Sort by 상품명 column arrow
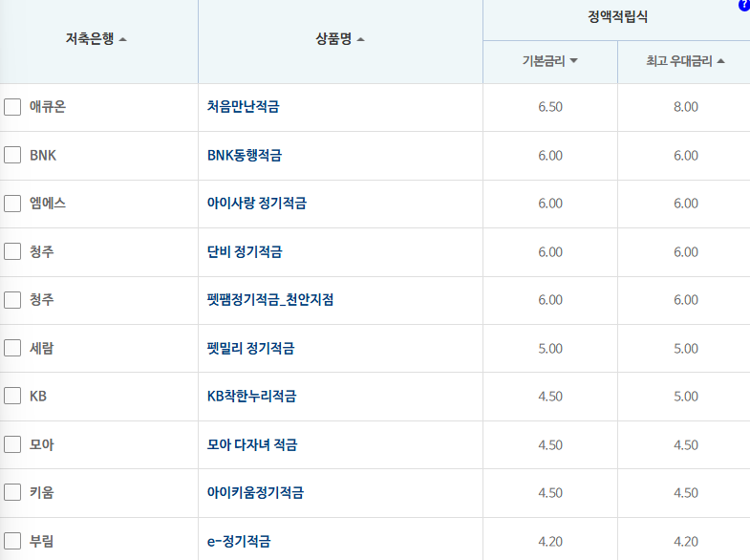Viewport: 750px width, 560px height. click(360, 40)
